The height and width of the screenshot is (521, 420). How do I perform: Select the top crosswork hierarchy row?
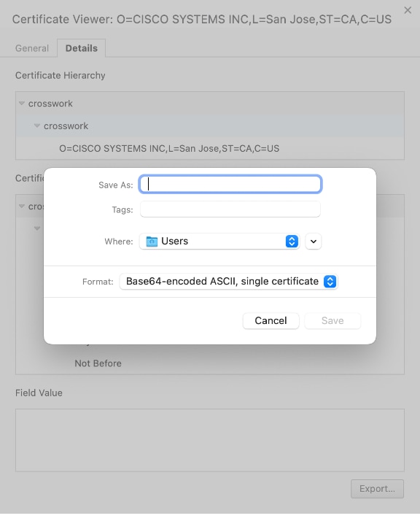click(x=210, y=104)
